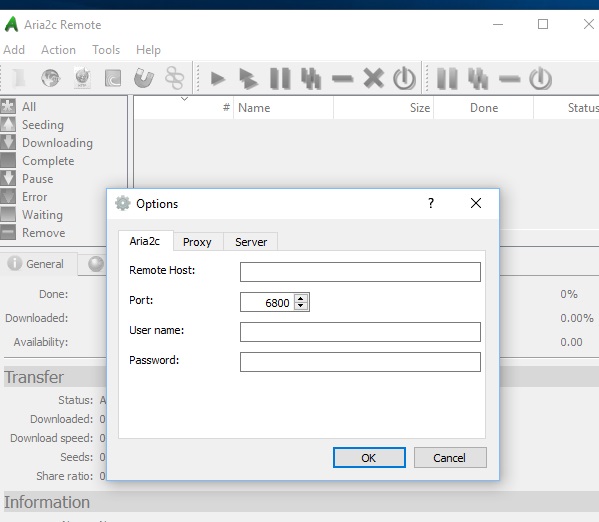Click the start download play icon

point(218,78)
